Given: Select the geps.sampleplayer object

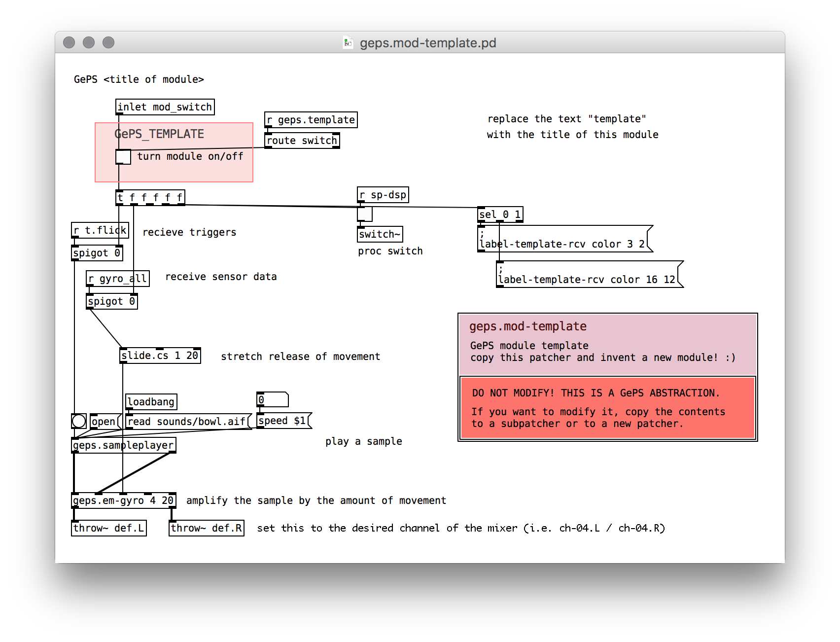Looking at the screenshot, I should pos(124,445).
